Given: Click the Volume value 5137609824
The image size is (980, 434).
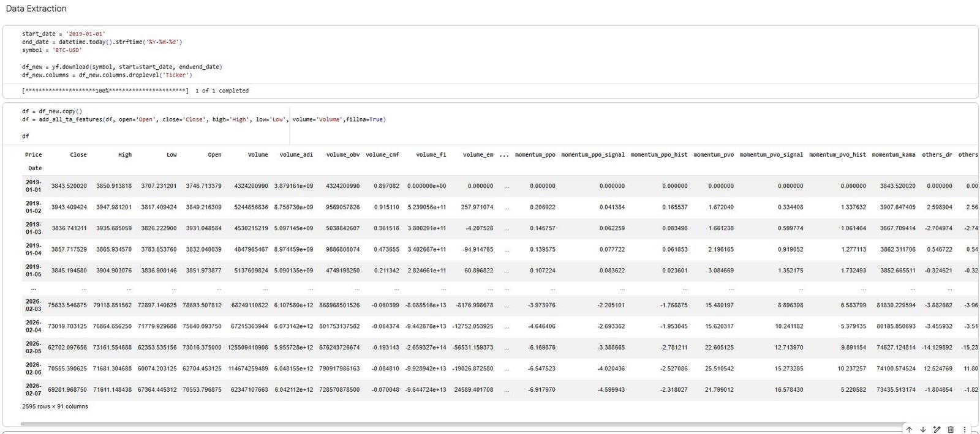Looking at the screenshot, I should pyautogui.click(x=251, y=271).
